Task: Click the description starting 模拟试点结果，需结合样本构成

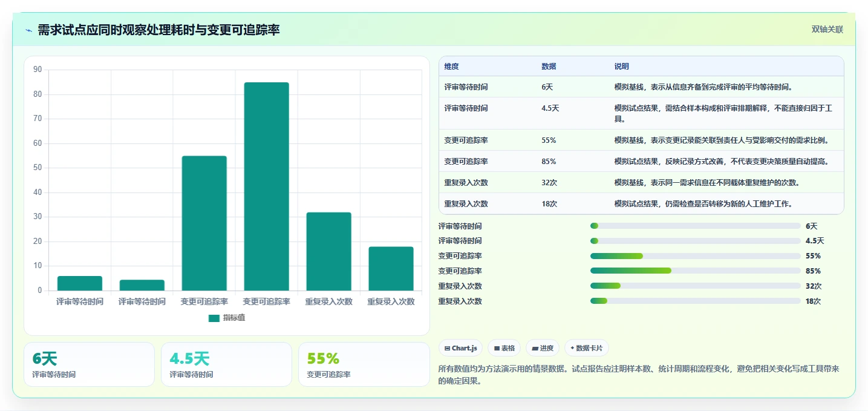Action: (x=723, y=114)
